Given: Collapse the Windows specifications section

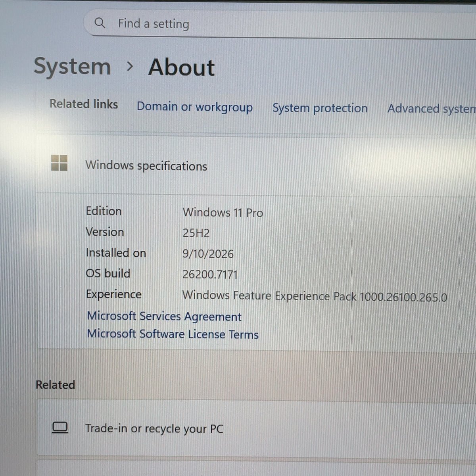Looking at the screenshot, I should [256, 165].
